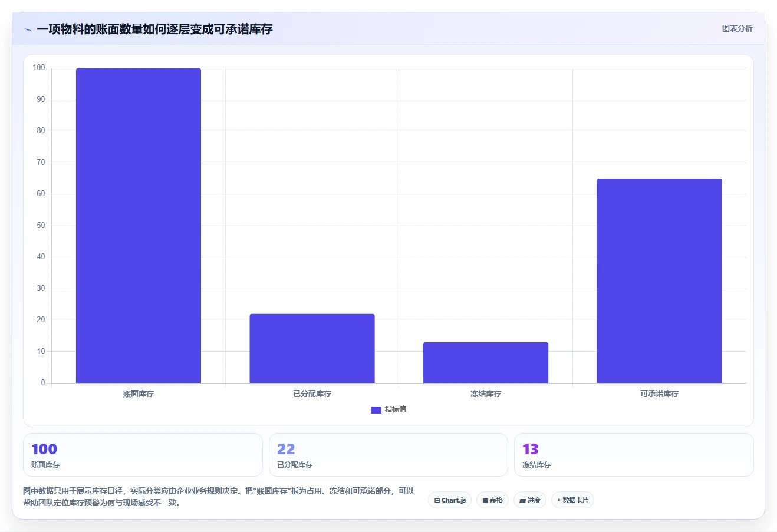Image resolution: width=777 pixels, height=532 pixels.
Task: Click the 已分配库存 x-axis label
Action: click(312, 394)
